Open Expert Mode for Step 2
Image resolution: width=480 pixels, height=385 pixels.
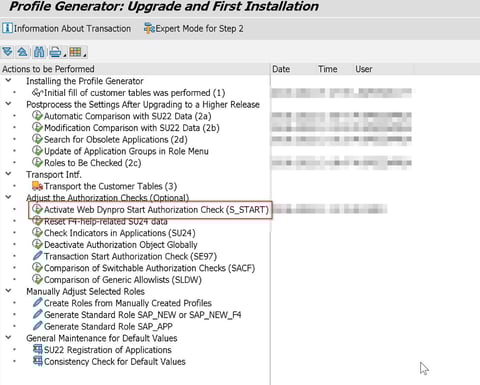click(x=194, y=29)
